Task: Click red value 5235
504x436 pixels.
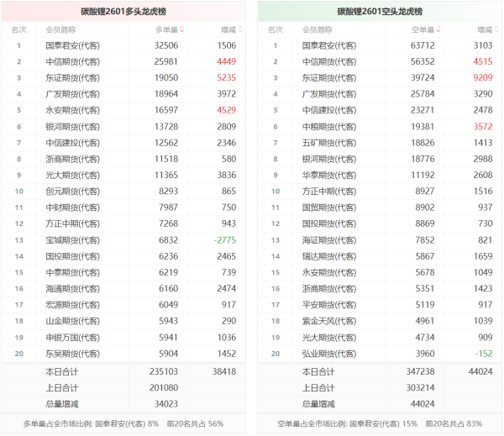Action: click(226, 78)
